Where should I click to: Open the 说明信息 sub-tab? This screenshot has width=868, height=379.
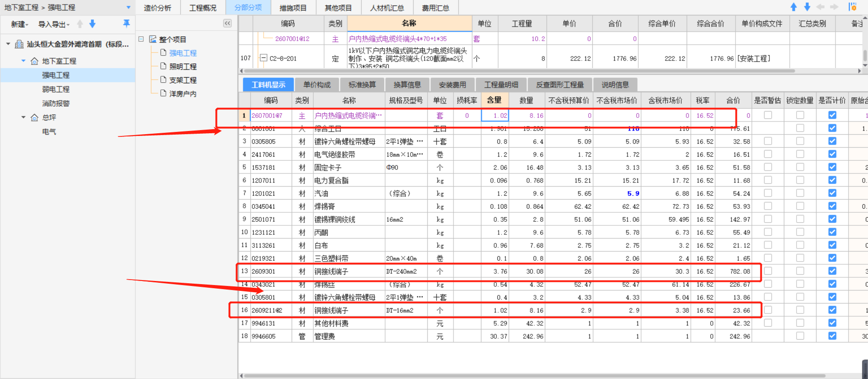point(615,84)
